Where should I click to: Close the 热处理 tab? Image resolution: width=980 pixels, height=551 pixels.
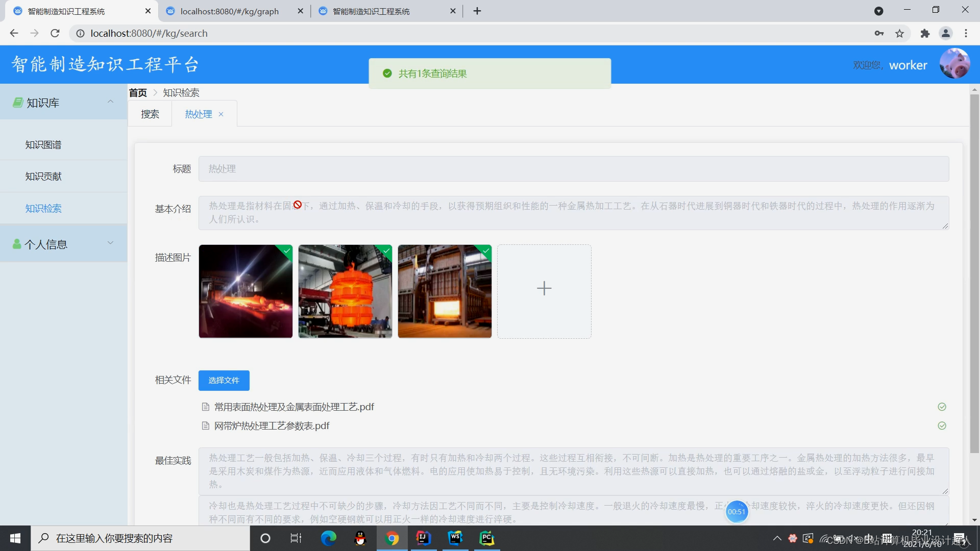click(221, 115)
